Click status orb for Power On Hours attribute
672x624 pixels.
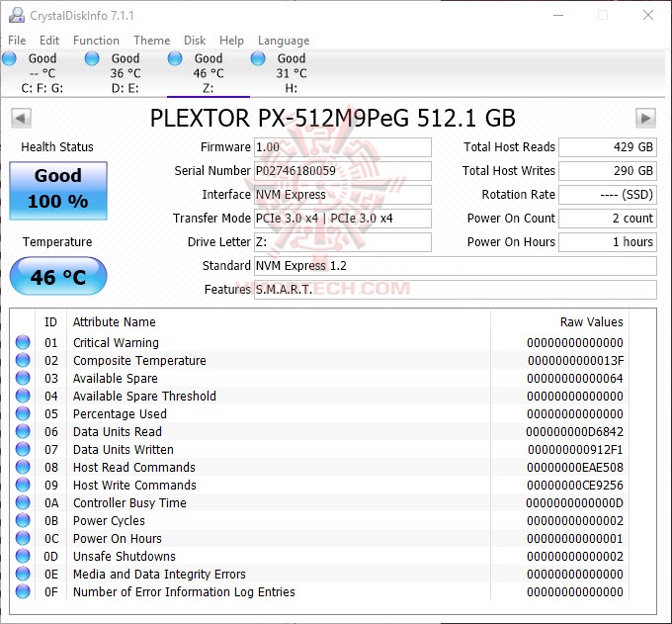pos(23,538)
